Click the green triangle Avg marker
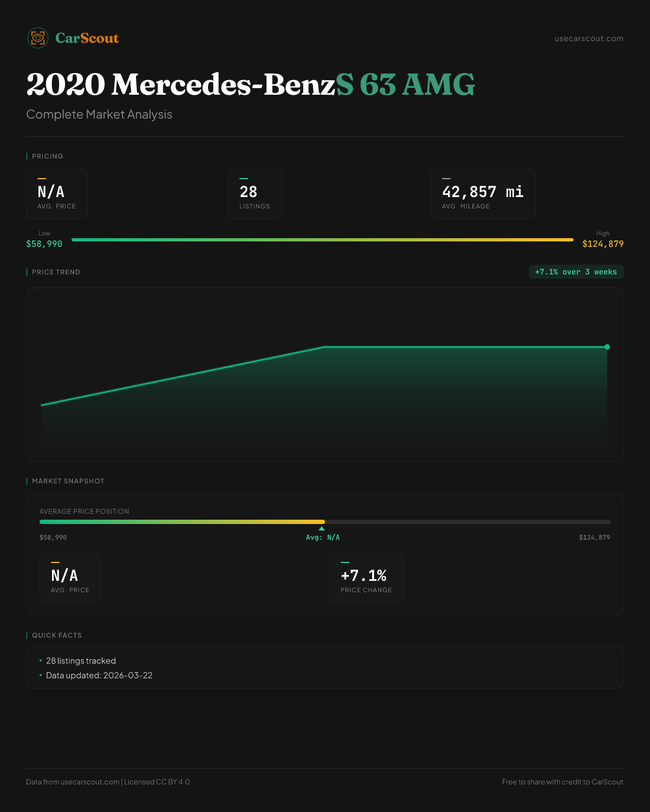This screenshot has width=650, height=812. (322, 529)
